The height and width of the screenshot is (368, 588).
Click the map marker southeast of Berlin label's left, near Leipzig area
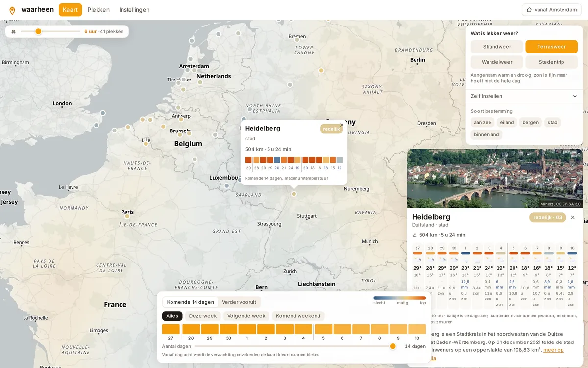[x=321, y=70]
